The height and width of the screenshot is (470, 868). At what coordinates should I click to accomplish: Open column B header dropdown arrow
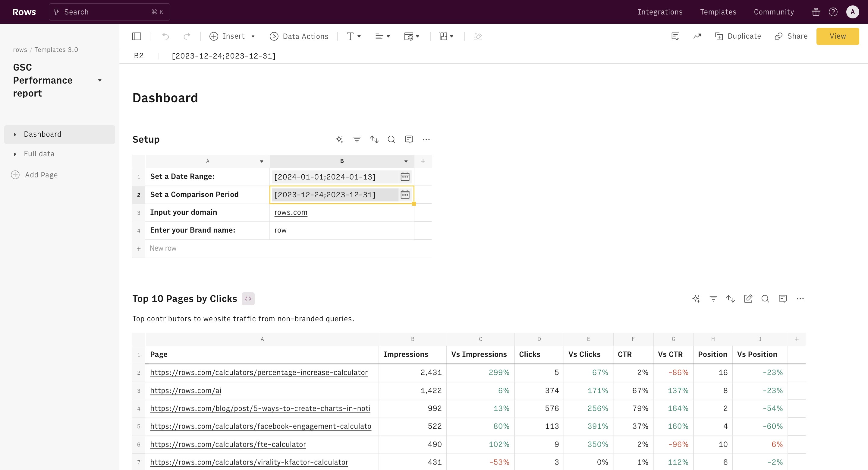point(406,161)
